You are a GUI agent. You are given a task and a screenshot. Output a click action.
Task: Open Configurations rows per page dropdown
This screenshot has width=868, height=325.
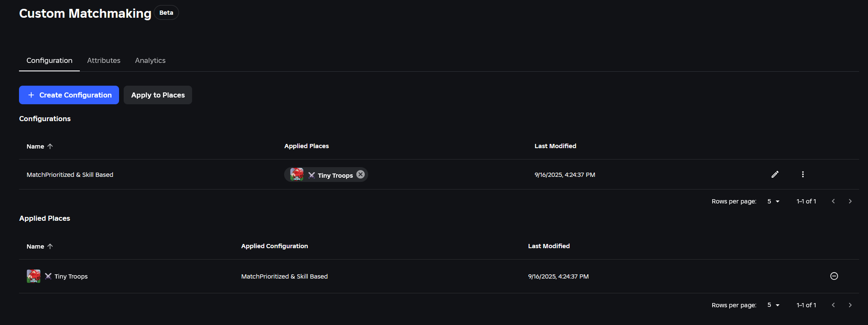[773, 201]
